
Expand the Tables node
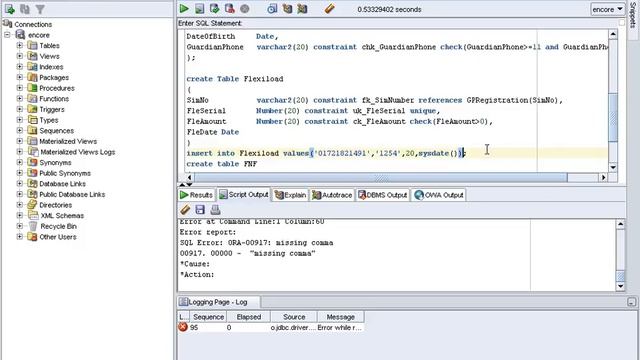point(20,46)
